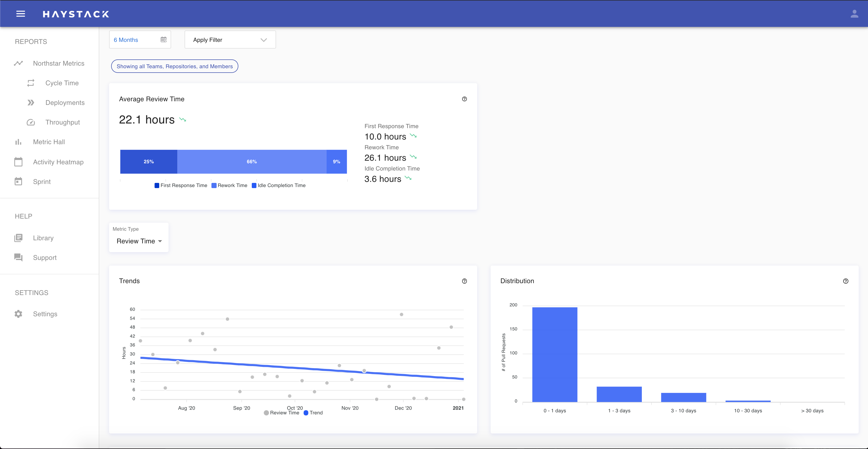The height and width of the screenshot is (449, 868).
Task: Click the Support chat icon
Action: pos(18,257)
